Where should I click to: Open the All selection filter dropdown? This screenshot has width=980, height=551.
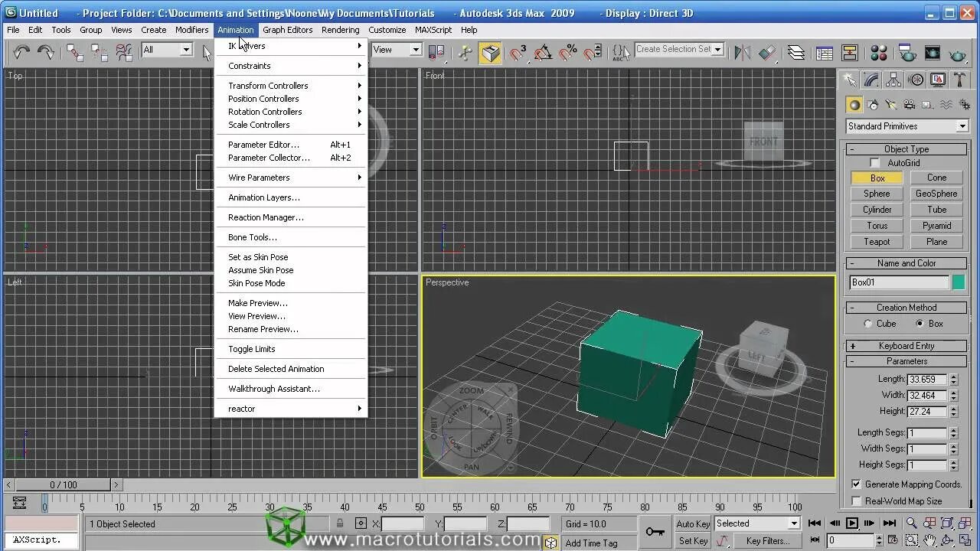tap(166, 50)
